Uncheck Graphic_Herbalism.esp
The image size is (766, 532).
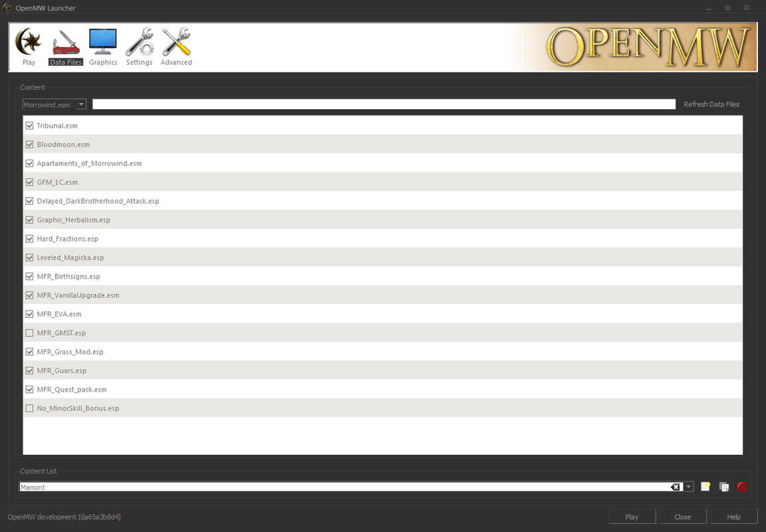pos(29,220)
